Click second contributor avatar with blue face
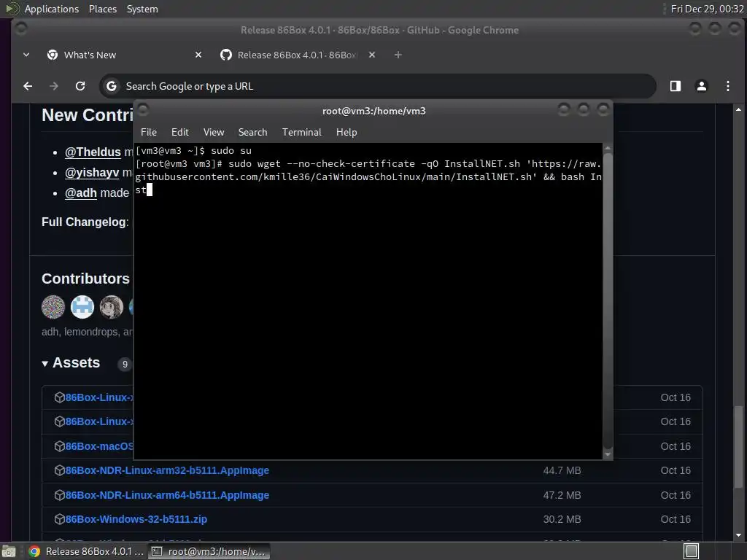 tap(82, 307)
